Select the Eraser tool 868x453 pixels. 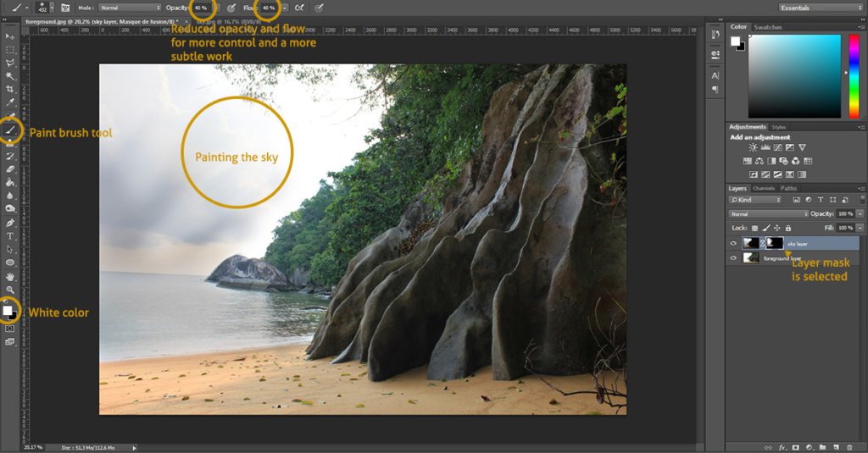10,169
